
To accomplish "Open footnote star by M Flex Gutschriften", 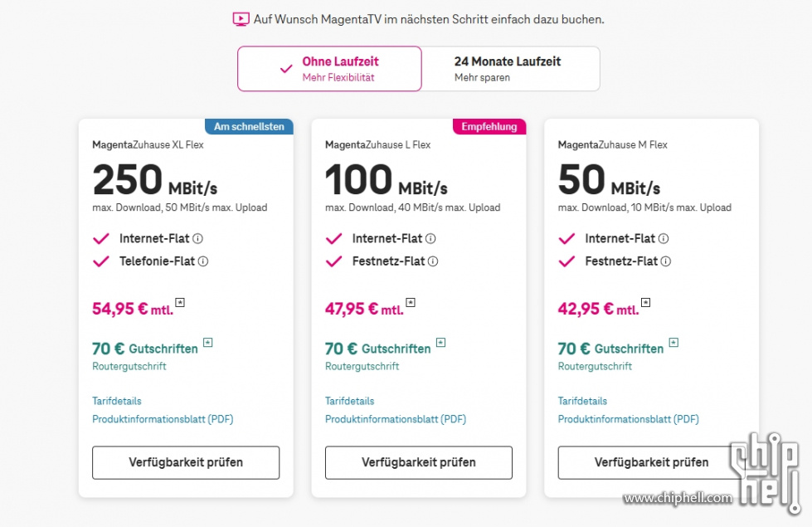I will point(673,342).
